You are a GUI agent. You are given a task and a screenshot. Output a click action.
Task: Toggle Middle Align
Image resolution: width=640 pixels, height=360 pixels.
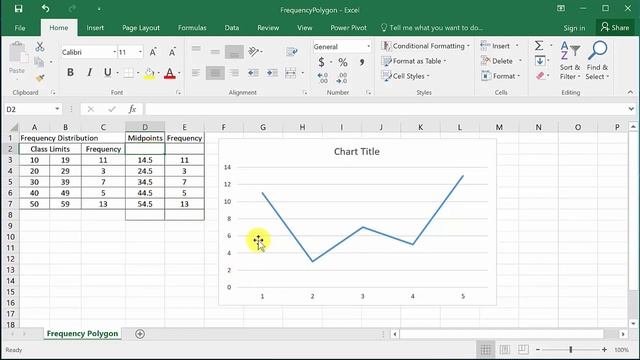pyautogui.click(x=215, y=51)
